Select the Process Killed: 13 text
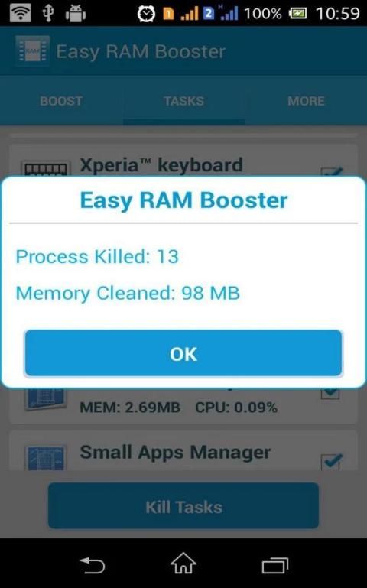The height and width of the screenshot is (588, 367). [x=97, y=256]
